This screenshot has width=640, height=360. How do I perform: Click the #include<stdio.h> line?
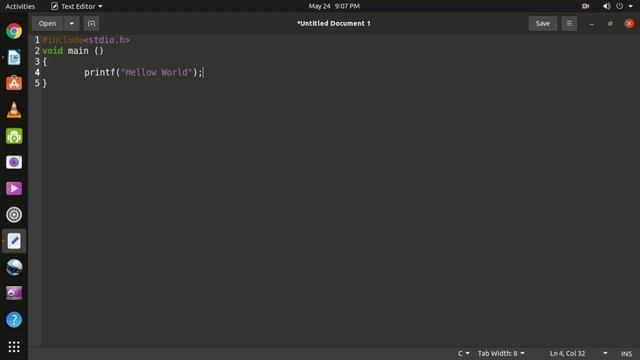(86, 40)
